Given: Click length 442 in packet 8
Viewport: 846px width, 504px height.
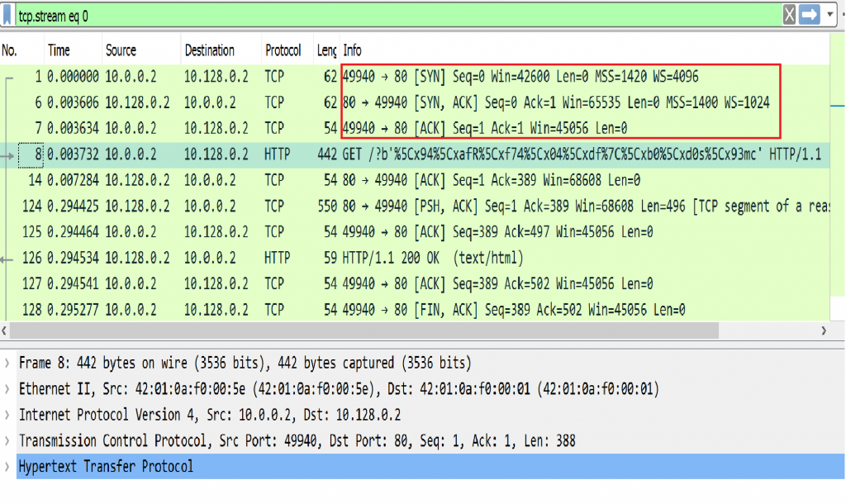Looking at the screenshot, I should 327,155.
